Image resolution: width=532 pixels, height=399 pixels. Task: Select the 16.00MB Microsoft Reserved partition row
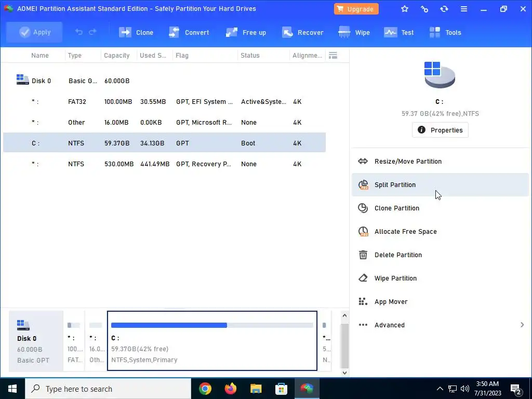(164, 123)
